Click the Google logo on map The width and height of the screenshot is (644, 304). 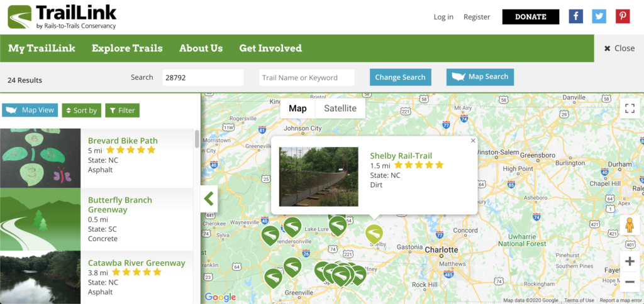click(220, 297)
